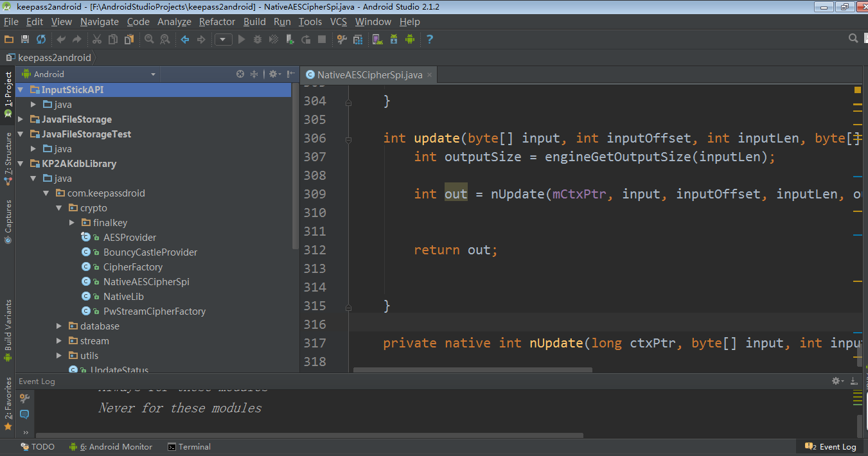Image resolution: width=868 pixels, height=456 pixels.
Task: Select the NativeAESCipherSpi.java editor tab
Action: (369, 75)
